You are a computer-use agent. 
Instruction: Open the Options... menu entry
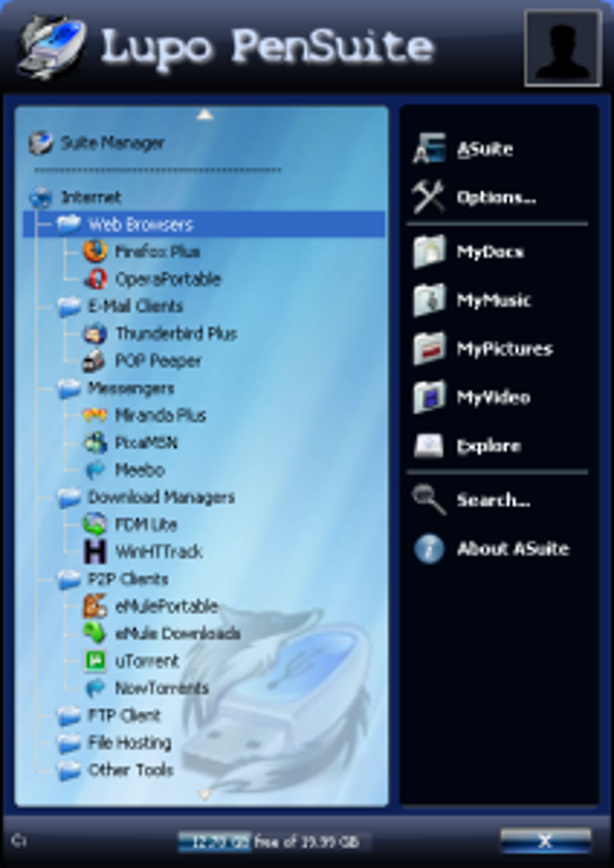click(x=497, y=198)
